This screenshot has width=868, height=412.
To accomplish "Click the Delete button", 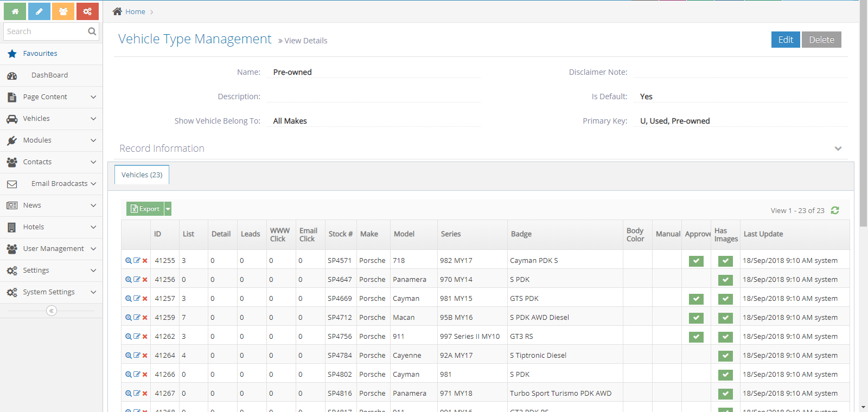I will click(821, 40).
